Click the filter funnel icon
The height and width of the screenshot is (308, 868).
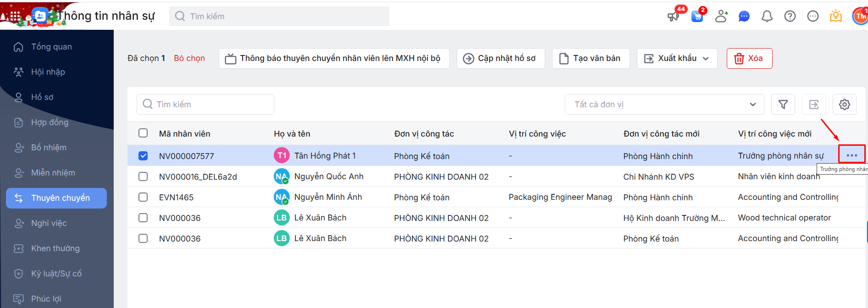pyautogui.click(x=783, y=104)
